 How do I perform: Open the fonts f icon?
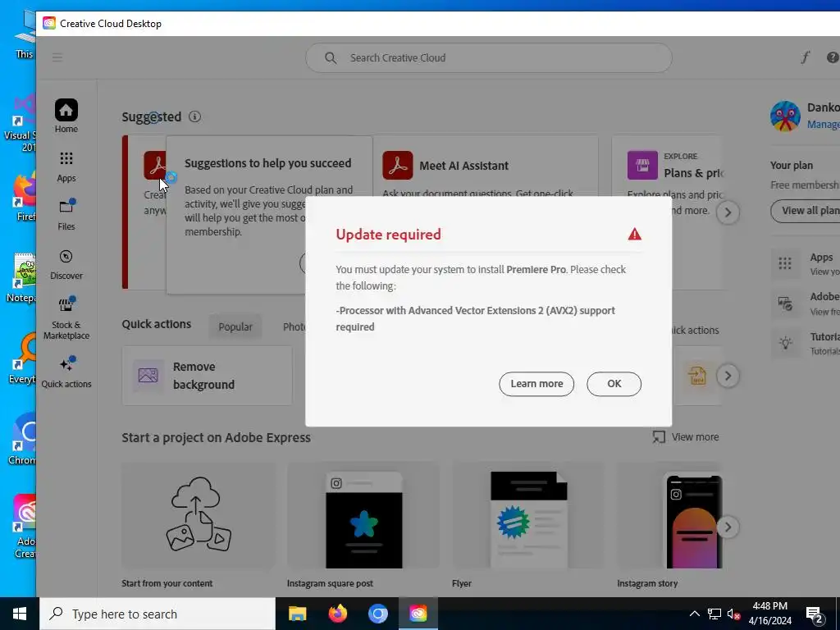pos(806,57)
